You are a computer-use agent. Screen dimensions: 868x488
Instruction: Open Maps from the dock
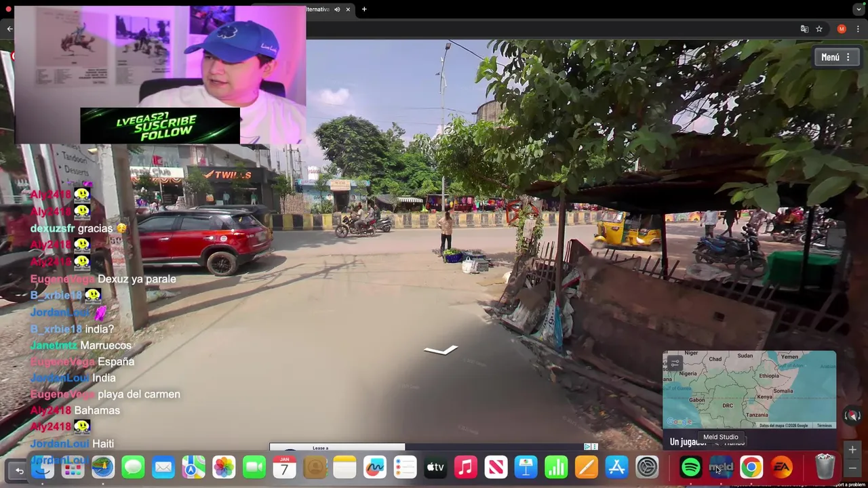click(x=193, y=468)
